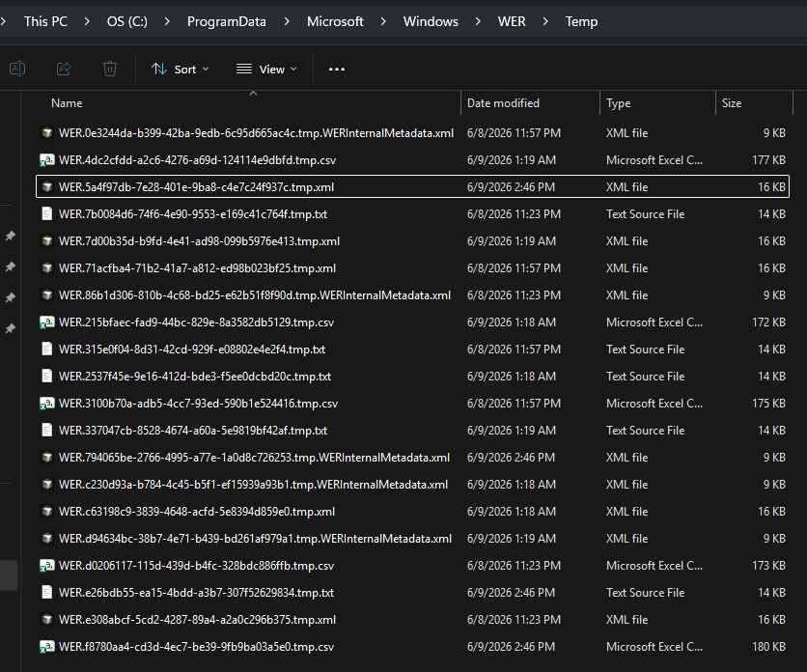This screenshot has width=807, height=672.
Task: Select text icon of WER.315e0f04 txt file
Action: point(47,350)
